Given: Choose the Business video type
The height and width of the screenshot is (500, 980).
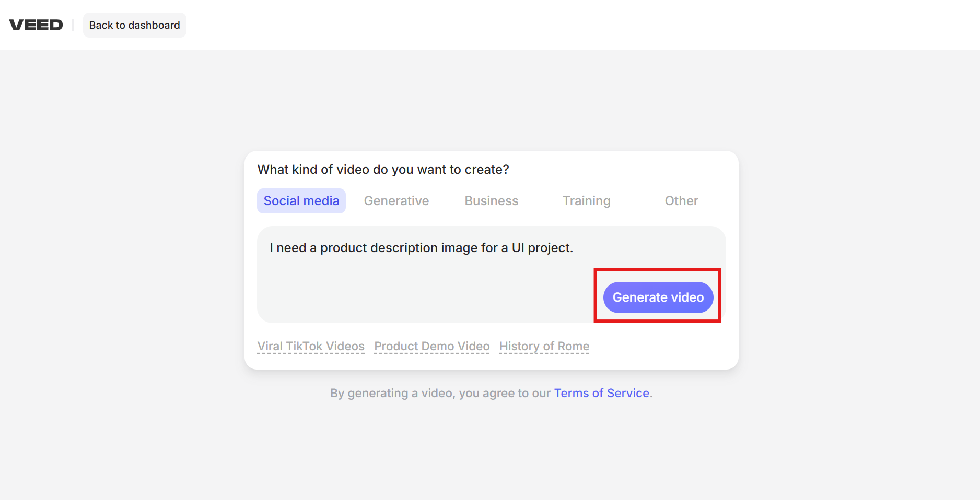Looking at the screenshot, I should 491,200.
